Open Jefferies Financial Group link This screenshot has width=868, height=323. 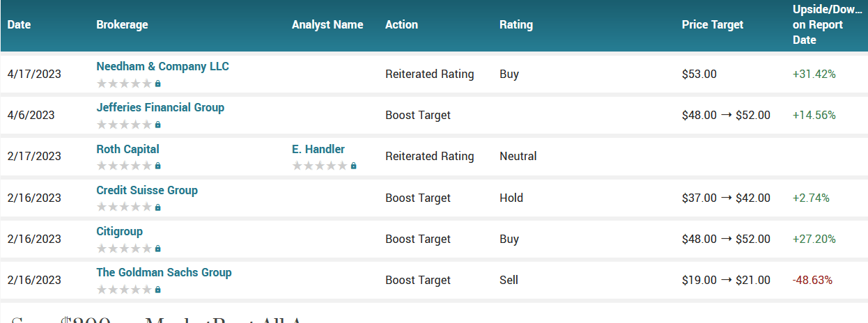tap(160, 108)
